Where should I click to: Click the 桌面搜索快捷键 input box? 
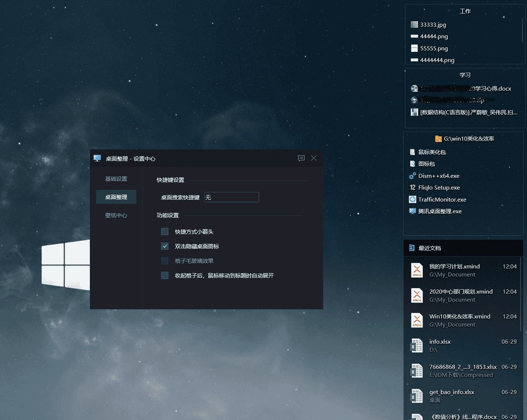[x=231, y=197]
